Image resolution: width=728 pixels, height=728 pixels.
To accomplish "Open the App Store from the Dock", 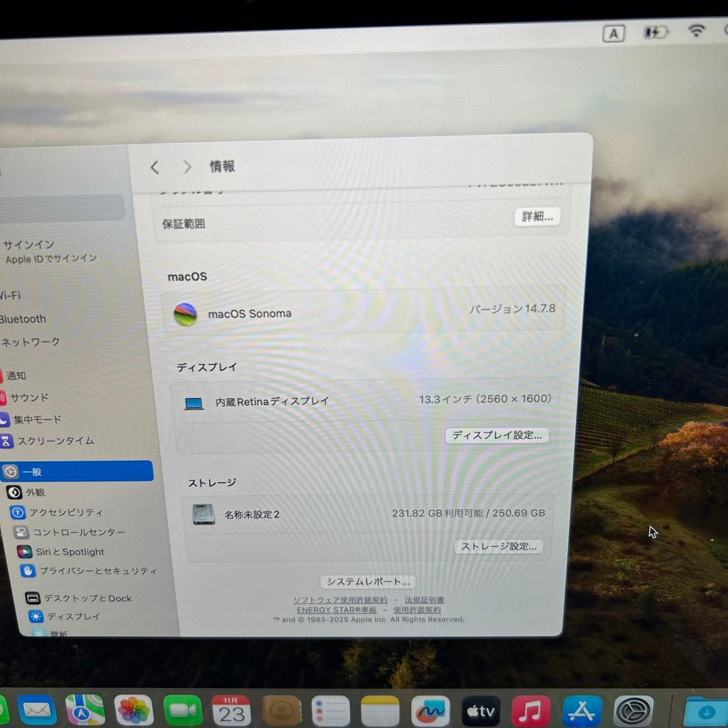I will click(x=582, y=710).
